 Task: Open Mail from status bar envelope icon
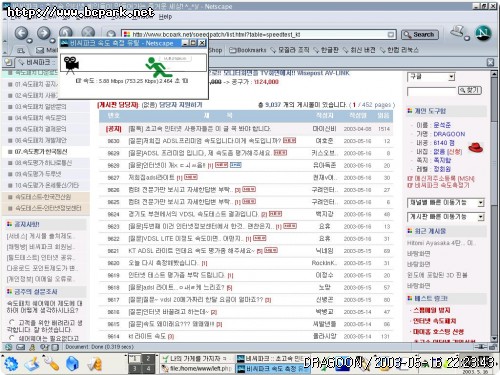(x=20, y=347)
